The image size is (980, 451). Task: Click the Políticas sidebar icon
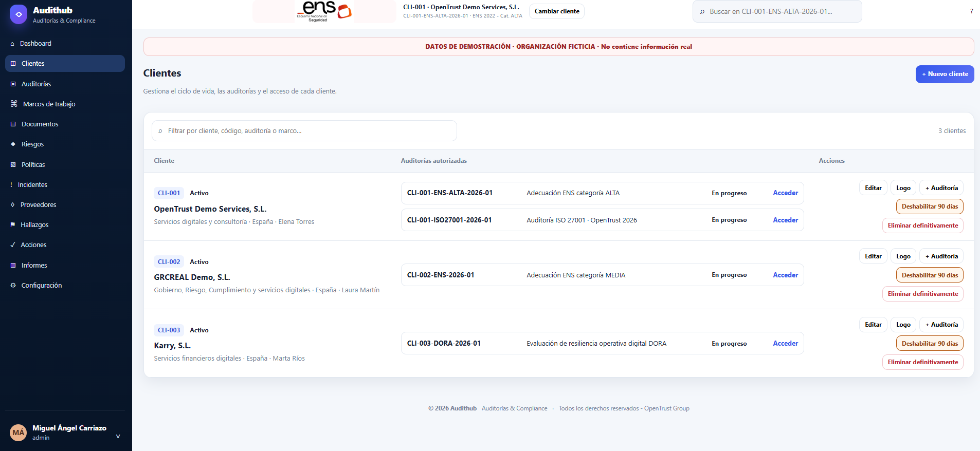pos(13,165)
